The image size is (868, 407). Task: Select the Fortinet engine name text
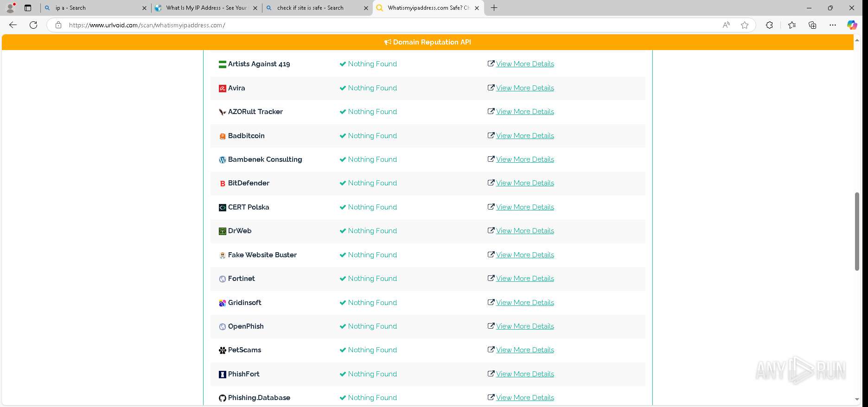(x=242, y=279)
